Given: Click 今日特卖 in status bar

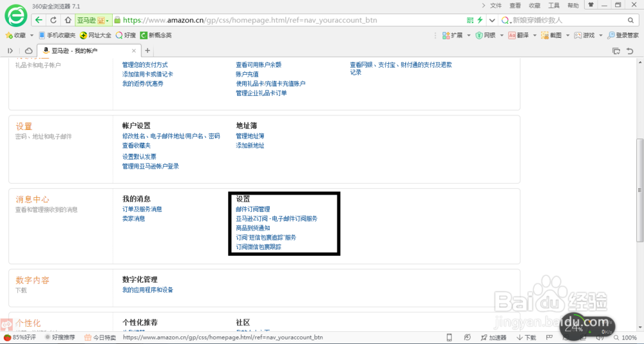Looking at the screenshot, I should pyautogui.click(x=100, y=338).
